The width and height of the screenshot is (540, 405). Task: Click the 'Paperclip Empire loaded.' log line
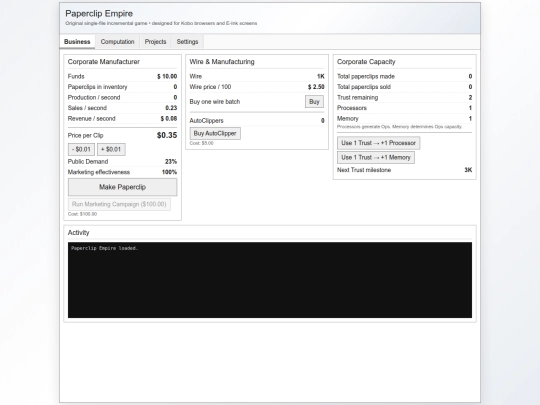104,248
